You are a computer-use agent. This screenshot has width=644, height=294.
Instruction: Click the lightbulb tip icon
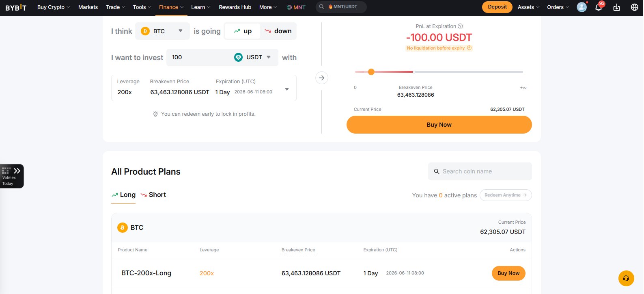click(x=155, y=114)
